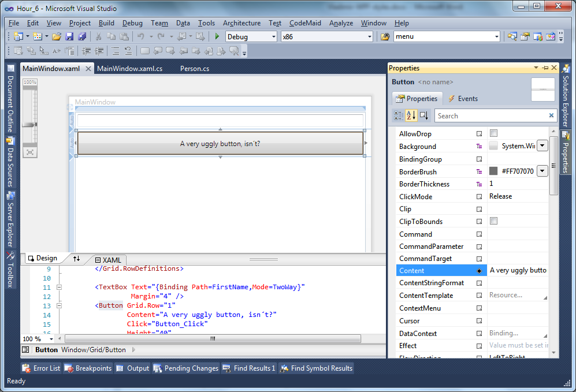This screenshot has width=576, height=392.
Task: Click the Background property marker
Action: [479, 147]
